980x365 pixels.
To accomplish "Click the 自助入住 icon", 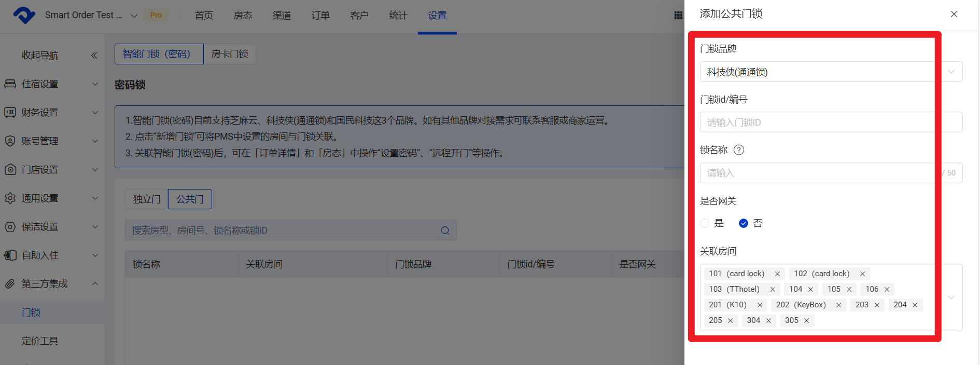I will pyautogui.click(x=10, y=255).
